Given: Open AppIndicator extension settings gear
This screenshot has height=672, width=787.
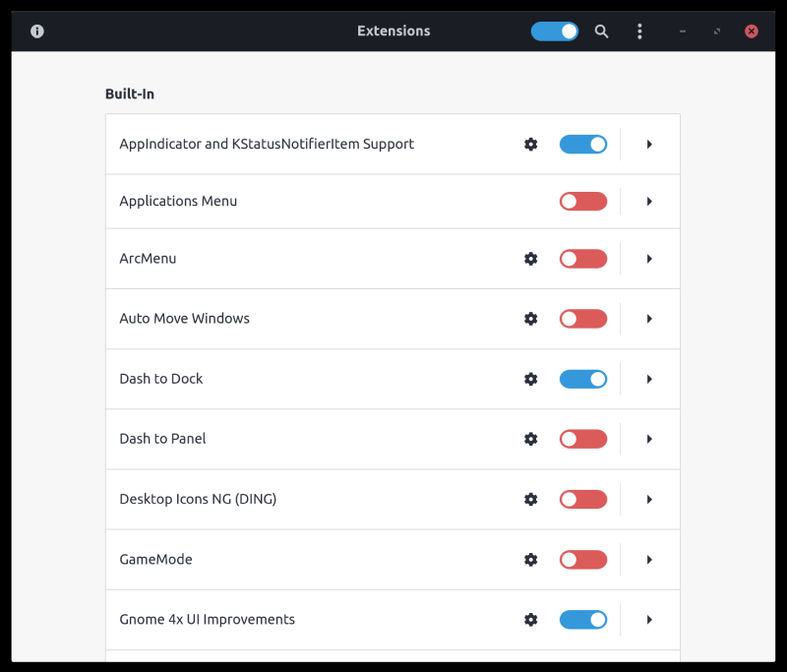Looking at the screenshot, I should pyautogui.click(x=531, y=145).
